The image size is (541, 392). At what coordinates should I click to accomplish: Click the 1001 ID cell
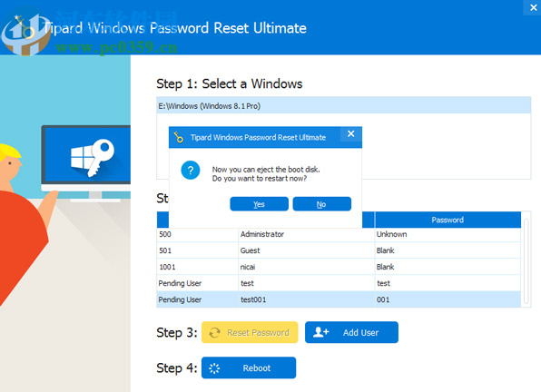pyautogui.click(x=197, y=267)
